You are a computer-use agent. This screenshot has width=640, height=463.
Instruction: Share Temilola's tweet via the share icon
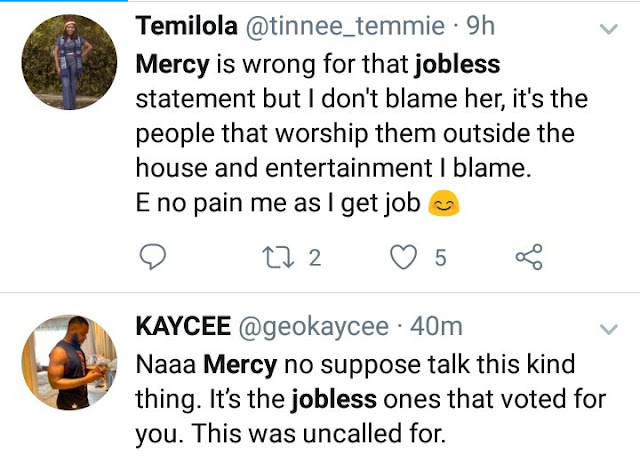528,257
